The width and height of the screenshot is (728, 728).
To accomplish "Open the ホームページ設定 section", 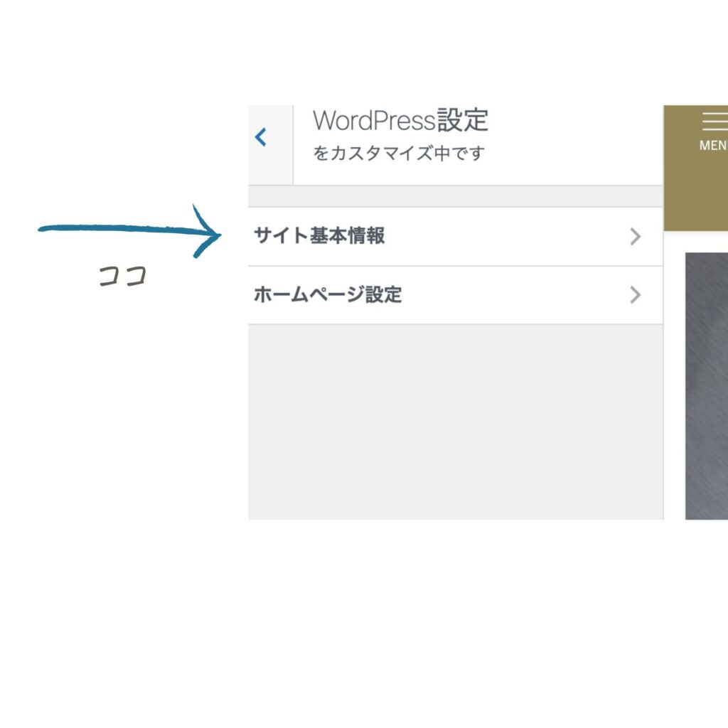I will [x=456, y=295].
